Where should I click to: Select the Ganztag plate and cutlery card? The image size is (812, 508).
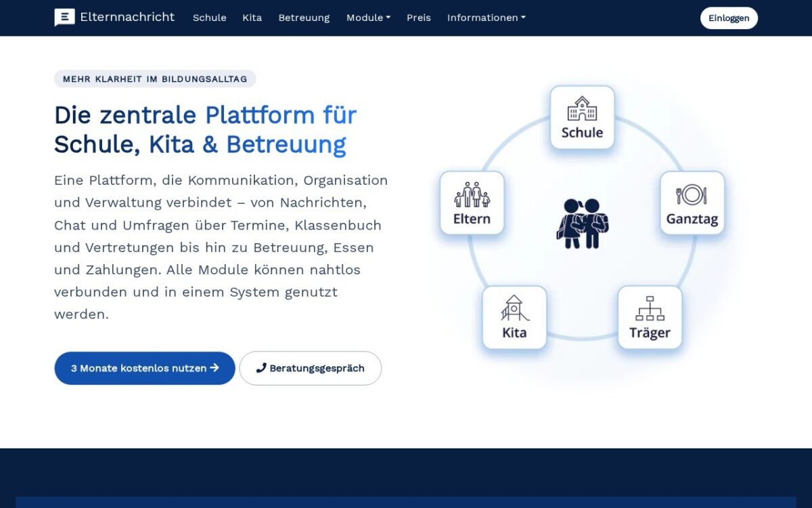[692, 203]
